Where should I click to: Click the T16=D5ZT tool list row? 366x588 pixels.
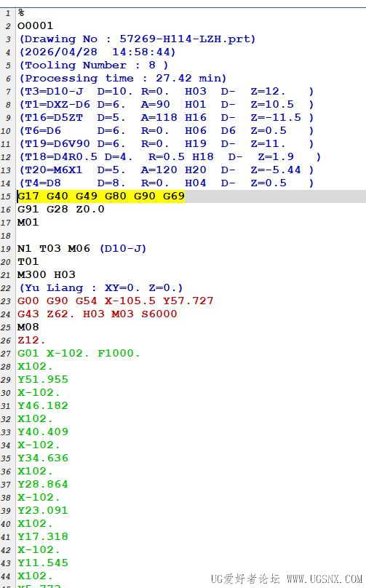click(x=166, y=118)
